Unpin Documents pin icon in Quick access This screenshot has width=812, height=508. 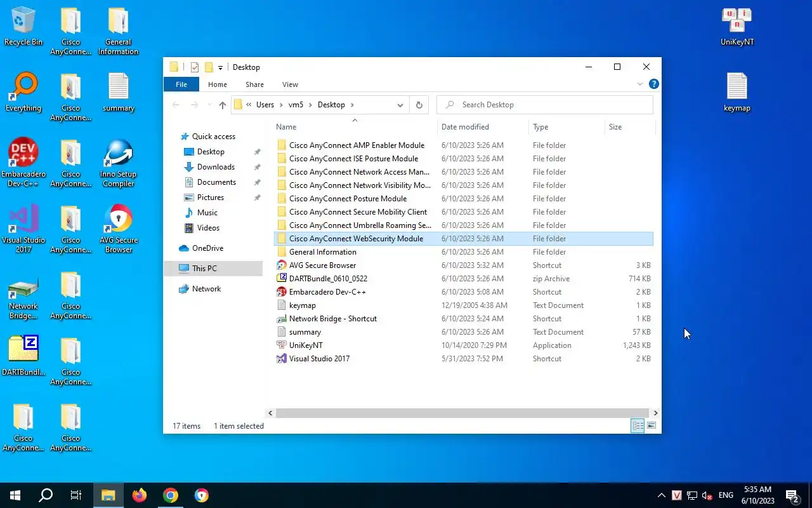point(257,182)
